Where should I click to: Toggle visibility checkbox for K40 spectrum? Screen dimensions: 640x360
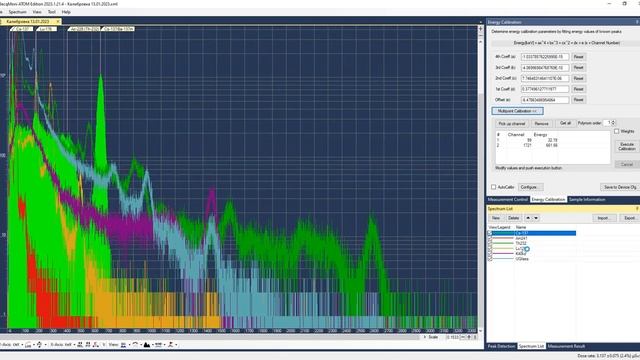490,253
